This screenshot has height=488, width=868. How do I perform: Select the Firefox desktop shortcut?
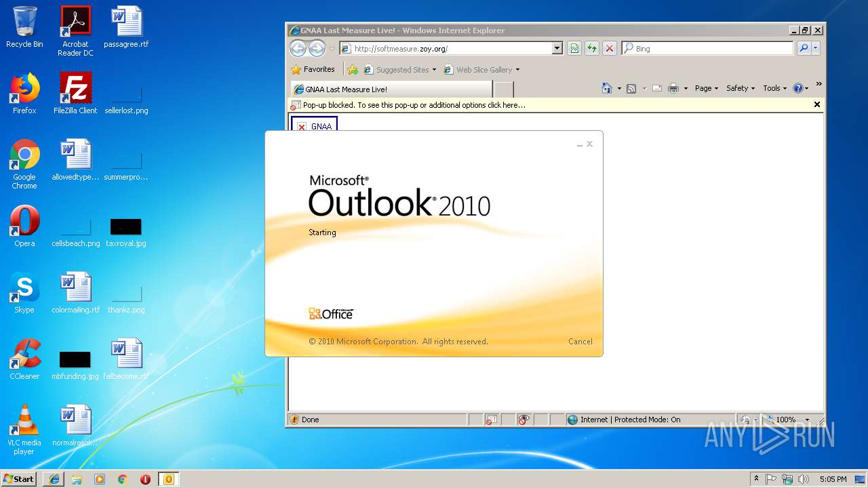24,94
